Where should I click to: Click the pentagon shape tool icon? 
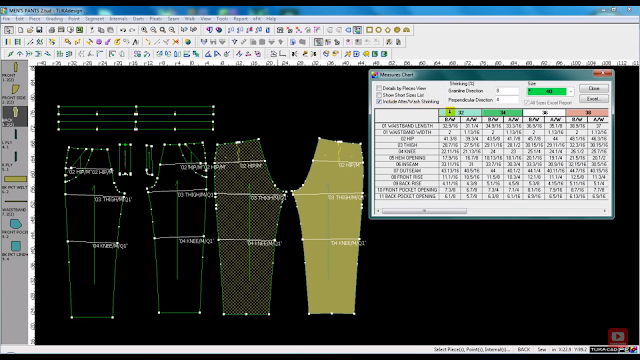tap(388, 30)
